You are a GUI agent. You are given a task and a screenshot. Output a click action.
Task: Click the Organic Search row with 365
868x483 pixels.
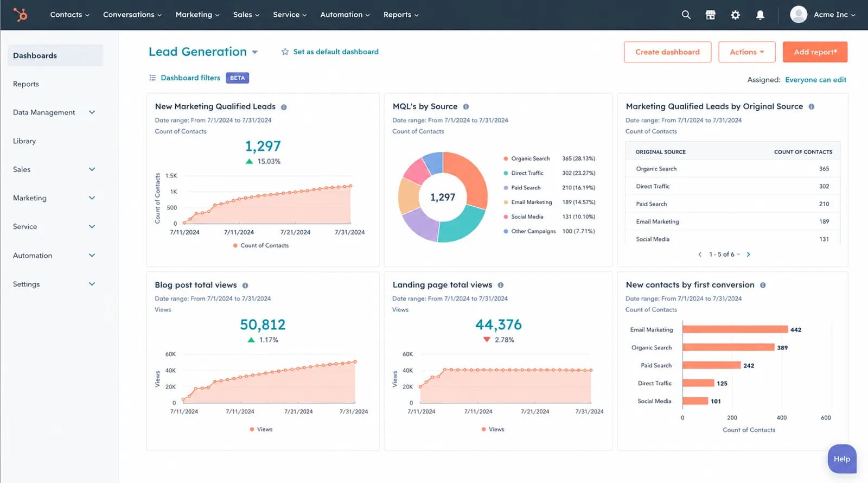coord(732,169)
